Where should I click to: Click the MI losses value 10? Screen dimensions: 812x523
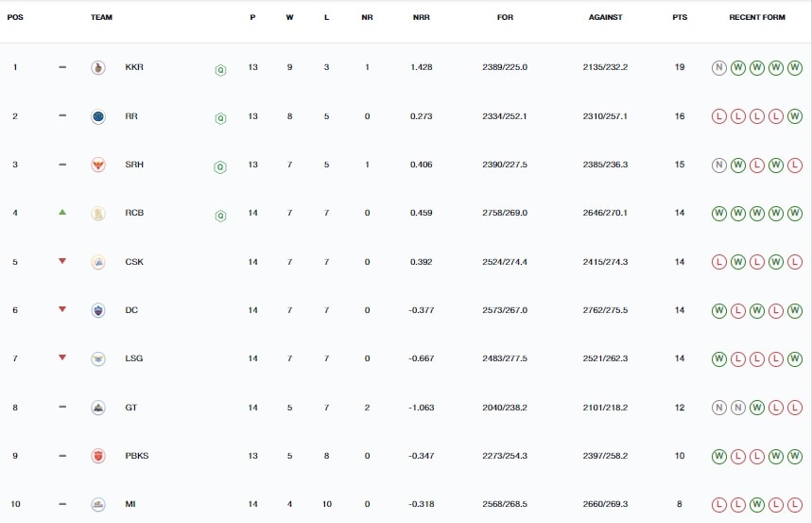coord(327,504)
